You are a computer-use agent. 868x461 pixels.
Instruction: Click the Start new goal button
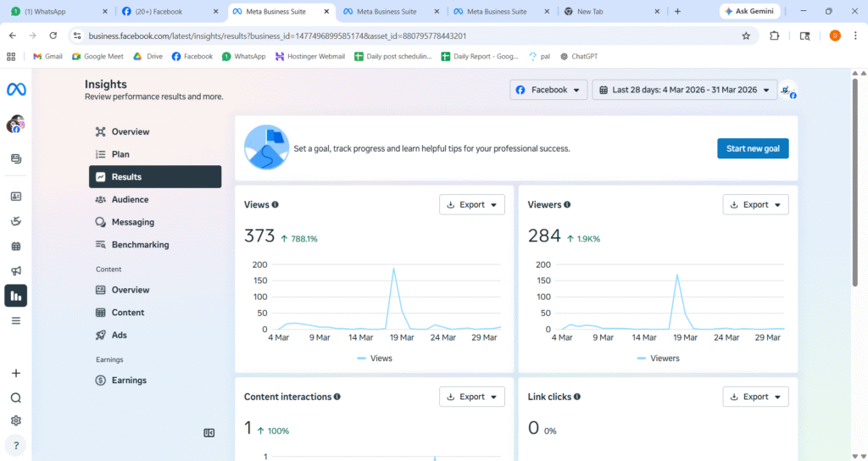[x=753, y=148]
